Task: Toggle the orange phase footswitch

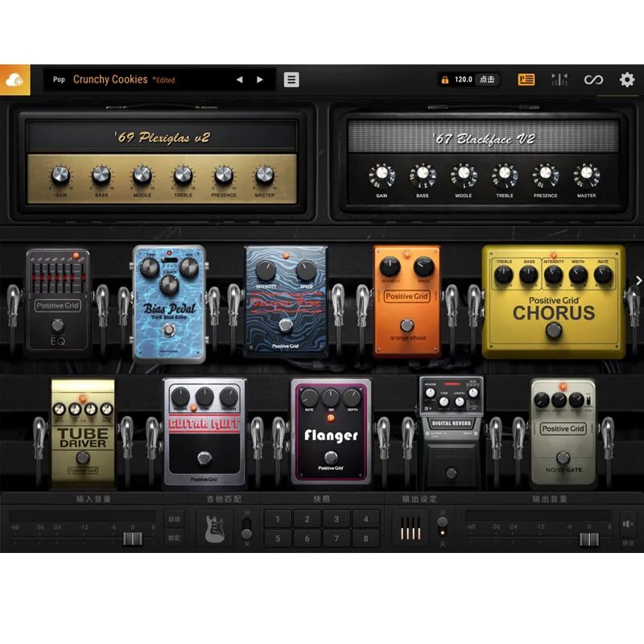Action: 407,325
